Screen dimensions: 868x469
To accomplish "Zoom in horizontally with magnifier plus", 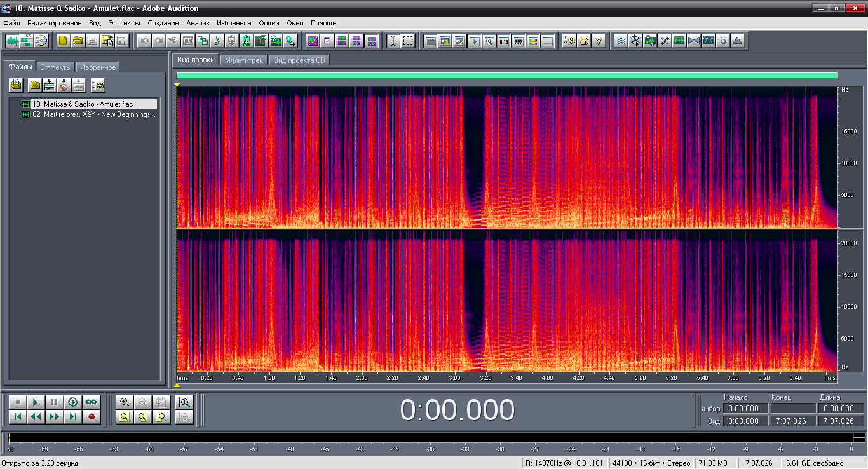I will point(125,402).
